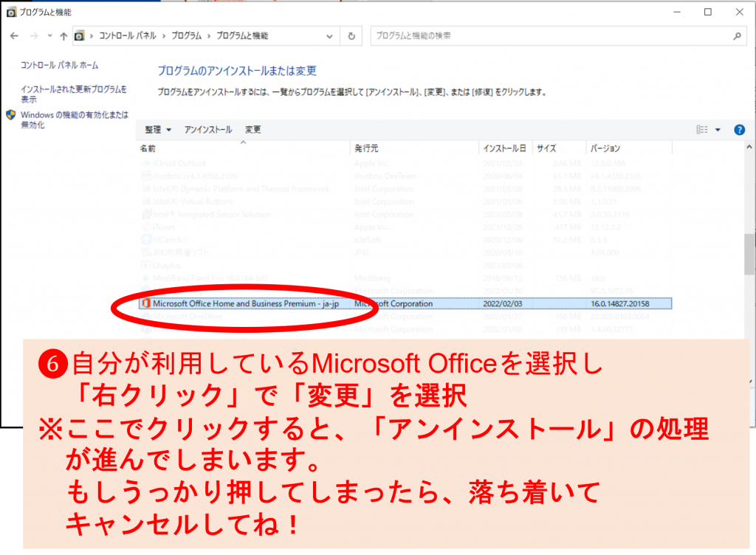Click the window icon in title bar
756x555 pixels.
(x=11, y=12)
